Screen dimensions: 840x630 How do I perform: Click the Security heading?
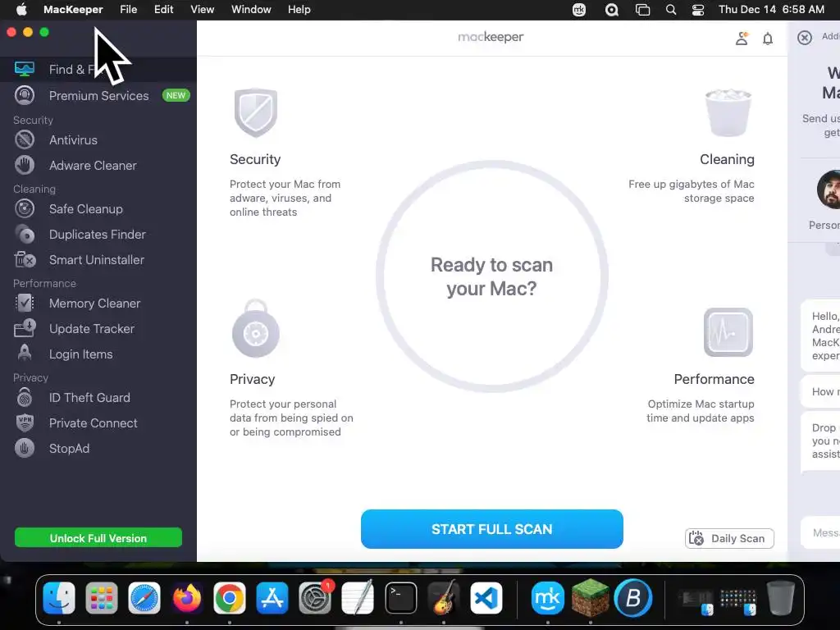(255, 159)
